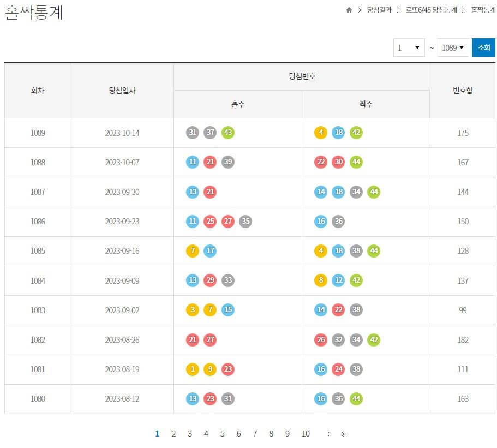The image size is (497, 448).
Task: Click the 홀짝통계 page title
Action: pyautogui.click(x=34, y=13)
